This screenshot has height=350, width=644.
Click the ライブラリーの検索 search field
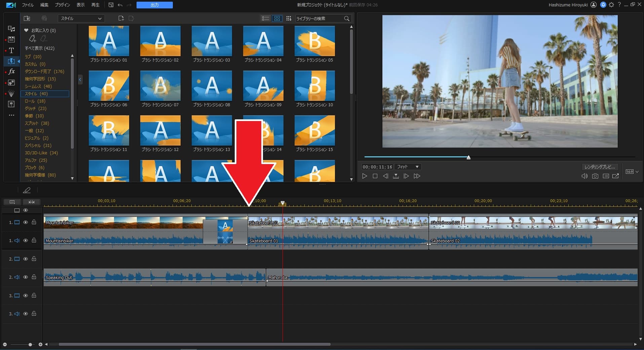point(319,18)
